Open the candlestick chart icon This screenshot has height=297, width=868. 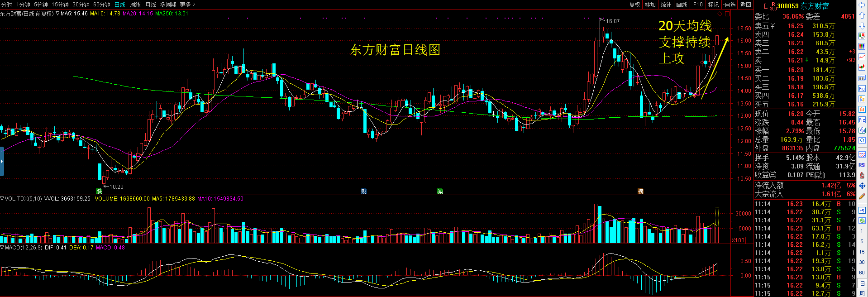point(862,68)
